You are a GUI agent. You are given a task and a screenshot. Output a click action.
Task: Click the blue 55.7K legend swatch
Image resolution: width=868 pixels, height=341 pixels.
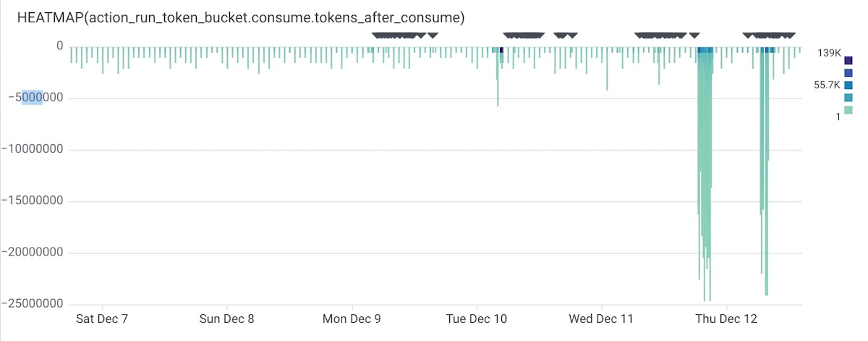(x=848, y=85)
